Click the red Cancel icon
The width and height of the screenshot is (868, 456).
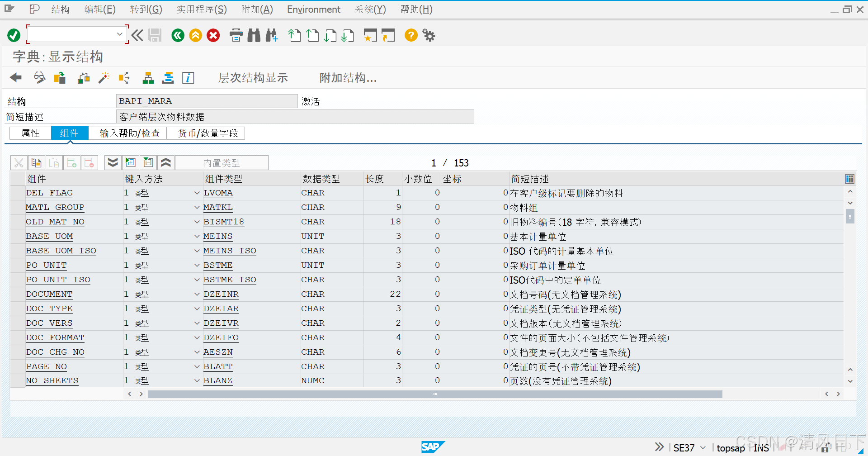(213, 35)
